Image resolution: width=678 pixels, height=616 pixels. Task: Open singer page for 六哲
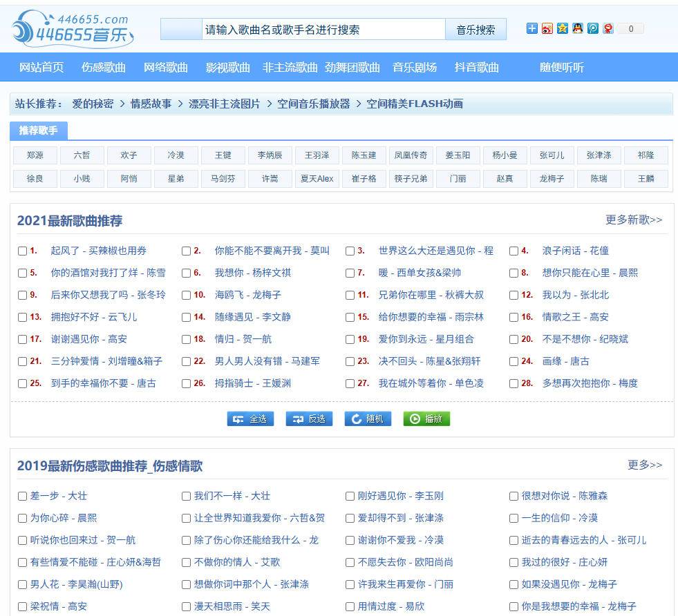pyautogui.click(x=82, y=155)
